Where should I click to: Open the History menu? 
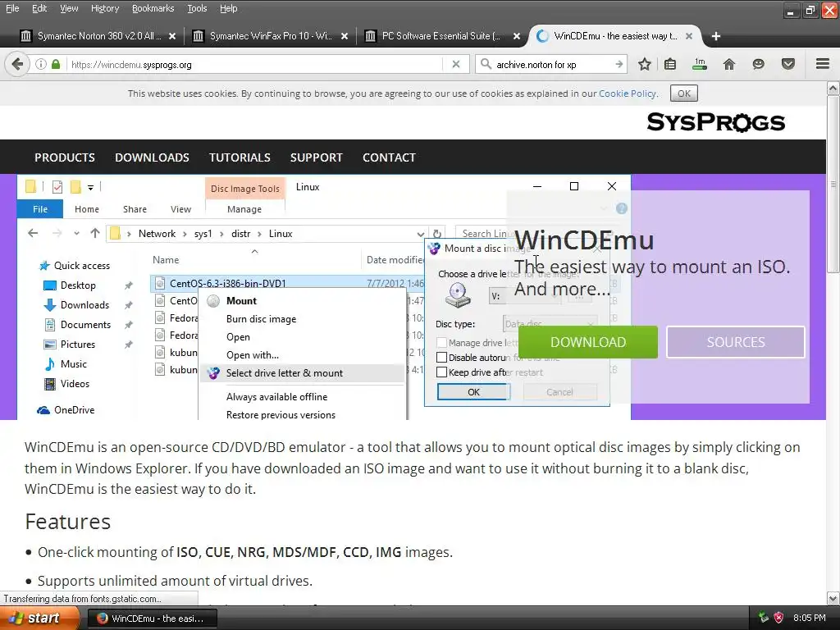click(x=105, y=8)
